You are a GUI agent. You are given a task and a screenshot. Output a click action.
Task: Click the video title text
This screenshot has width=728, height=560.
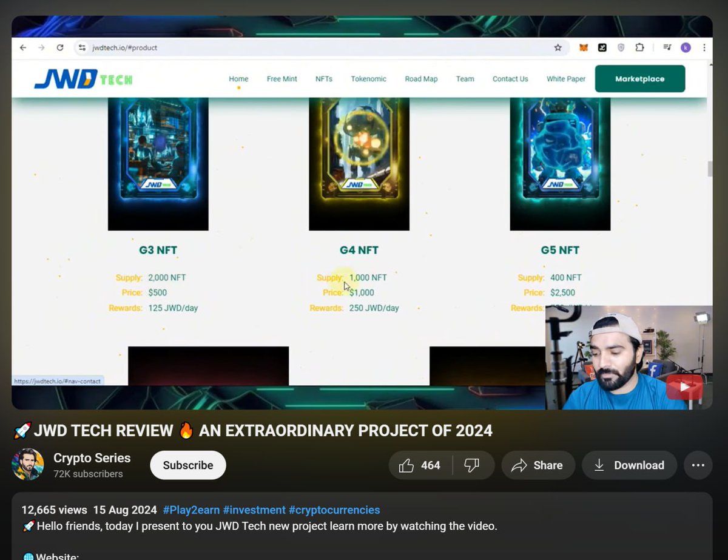[253, 431]
